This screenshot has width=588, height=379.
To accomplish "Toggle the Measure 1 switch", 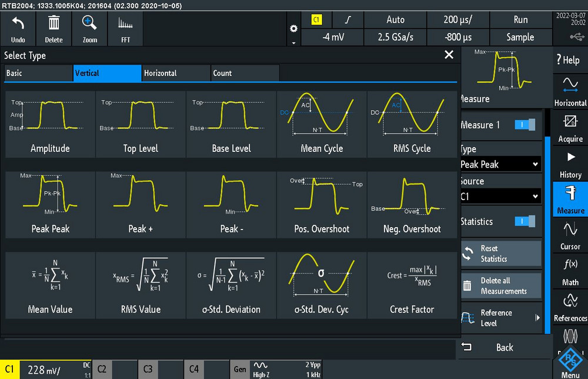I will 525,125.
